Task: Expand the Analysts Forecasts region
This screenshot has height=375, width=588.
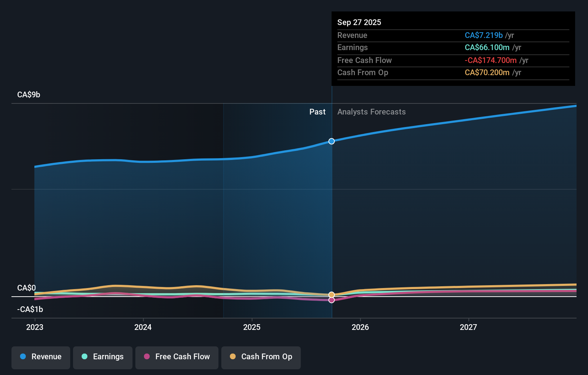Action: coord(371,112)
